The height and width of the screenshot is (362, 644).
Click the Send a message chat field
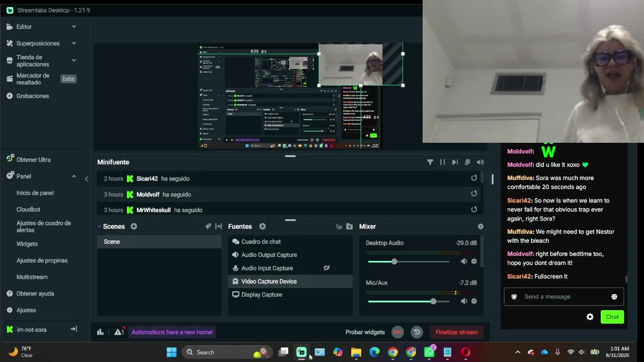click(x=563, y=297)
